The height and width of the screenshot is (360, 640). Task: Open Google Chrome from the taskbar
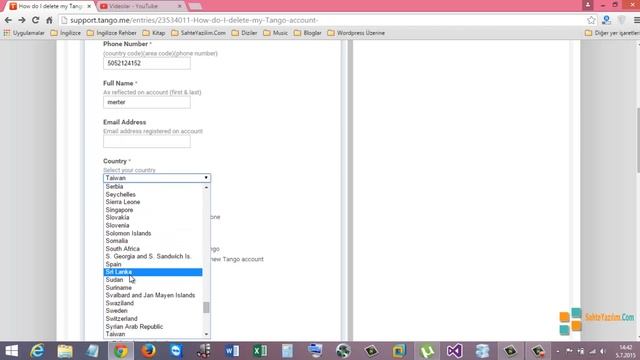[x=120, y=351]
